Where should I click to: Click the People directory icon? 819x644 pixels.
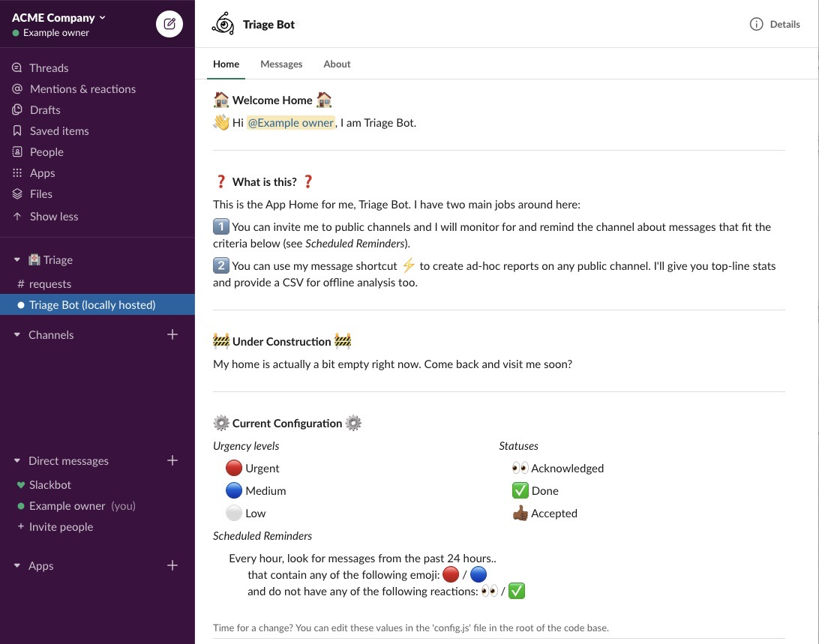[17, 151]
